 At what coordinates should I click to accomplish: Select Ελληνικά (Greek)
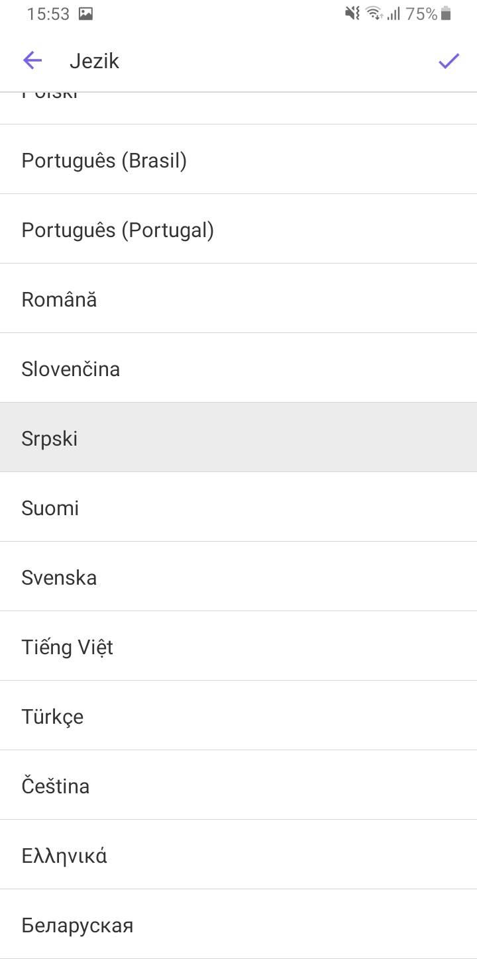(x=238, y=855)
